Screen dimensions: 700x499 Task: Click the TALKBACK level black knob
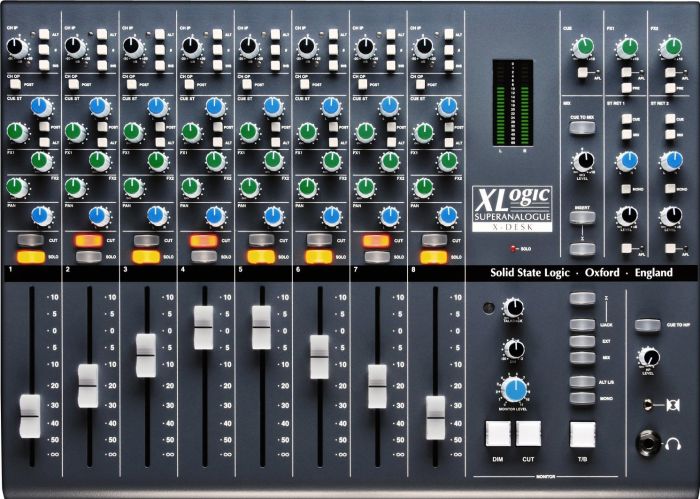click(513, 308)
